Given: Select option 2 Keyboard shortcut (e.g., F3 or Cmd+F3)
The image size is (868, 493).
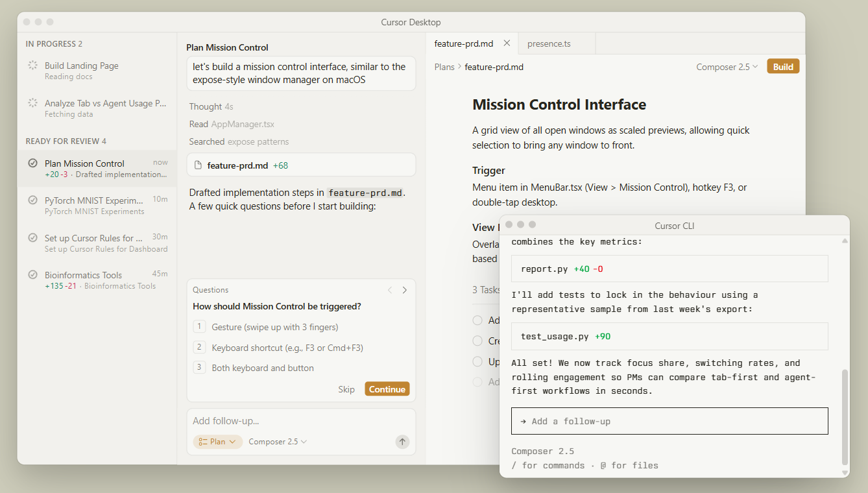Looking at the screenshot, I should coord(301,348).
